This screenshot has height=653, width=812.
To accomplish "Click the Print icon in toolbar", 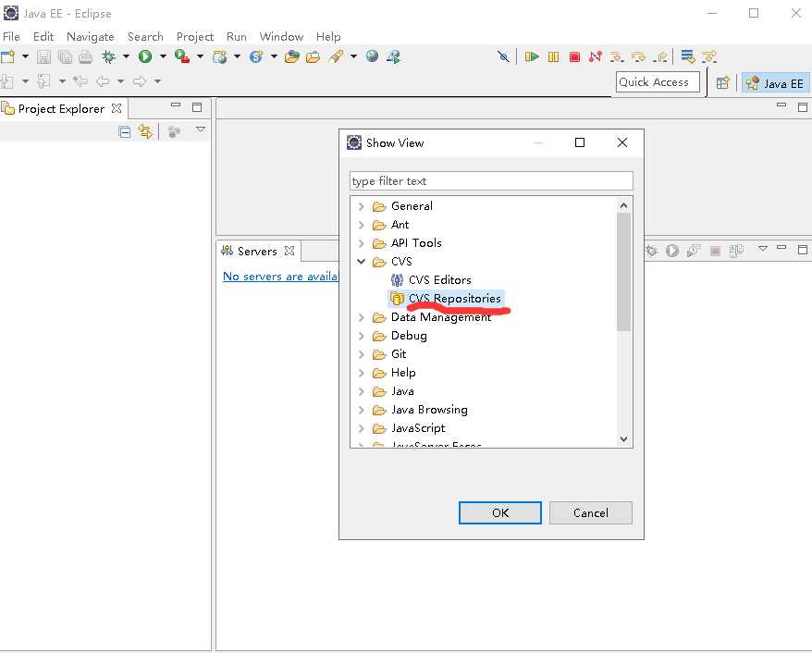I will click(85, 56).
